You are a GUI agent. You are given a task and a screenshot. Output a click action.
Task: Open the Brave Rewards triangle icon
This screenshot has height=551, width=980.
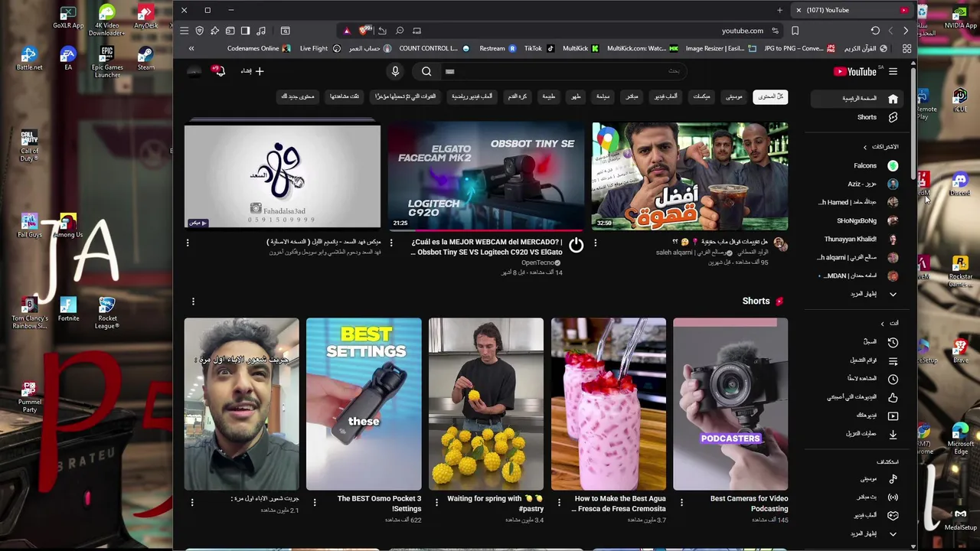(346, 31)
